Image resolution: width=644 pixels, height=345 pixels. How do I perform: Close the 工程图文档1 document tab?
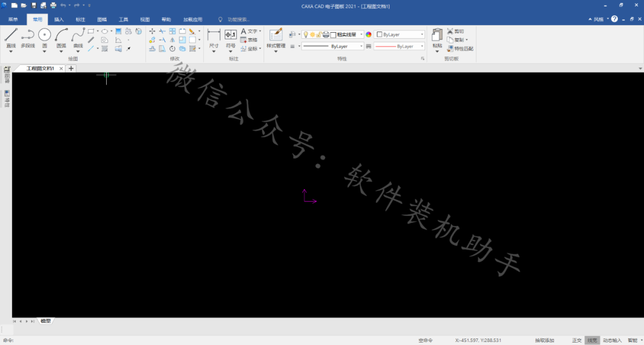pyautogui.click(x=61, y=69)
